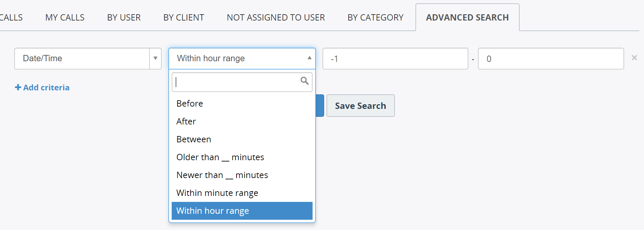Select the Between option

pos(242,139)
